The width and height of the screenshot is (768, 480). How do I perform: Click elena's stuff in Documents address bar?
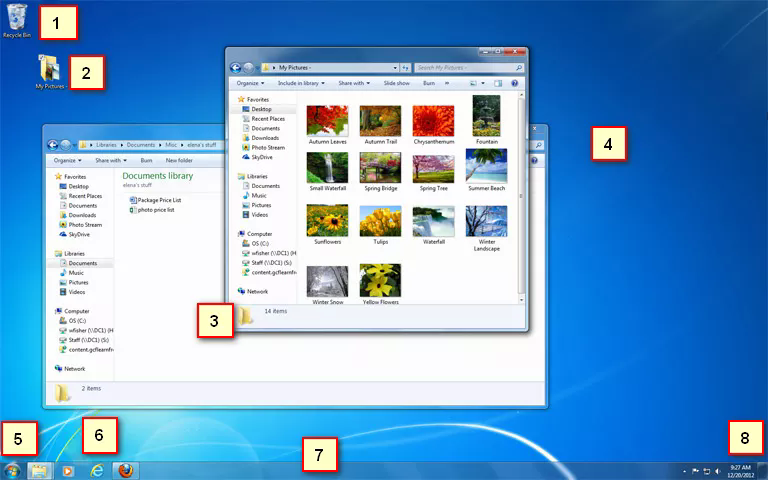pyautogui.click(x=201, y=145)
